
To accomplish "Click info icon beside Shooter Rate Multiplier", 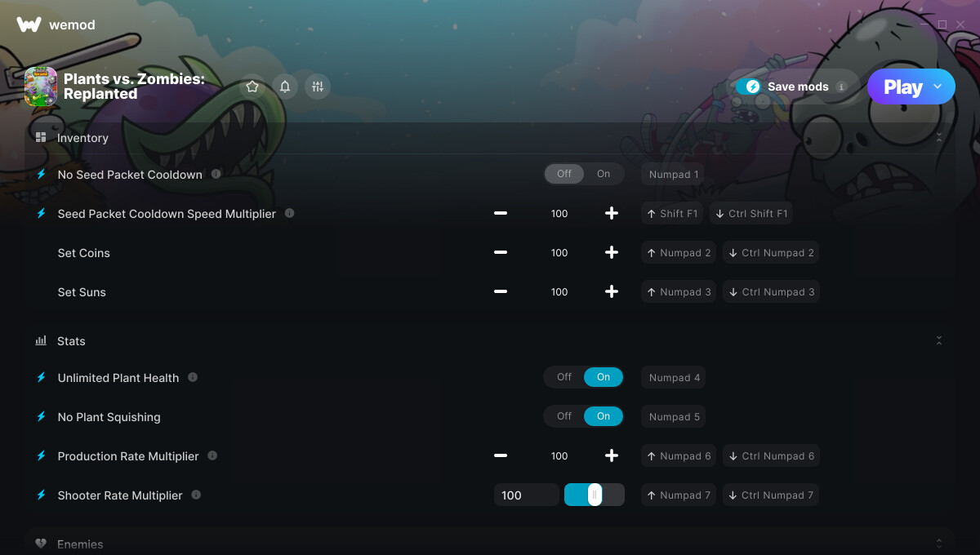I will point(196,495).
